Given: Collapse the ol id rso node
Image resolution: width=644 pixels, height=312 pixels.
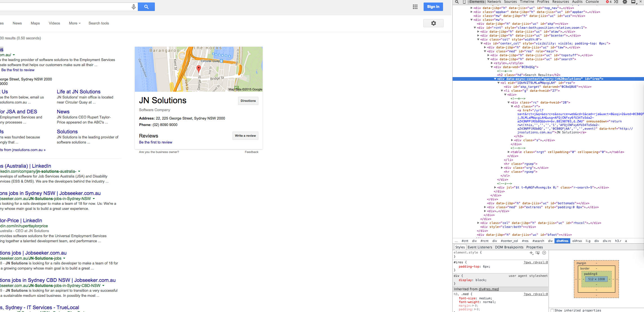Looking at the screenshot, I should point(498,83).
